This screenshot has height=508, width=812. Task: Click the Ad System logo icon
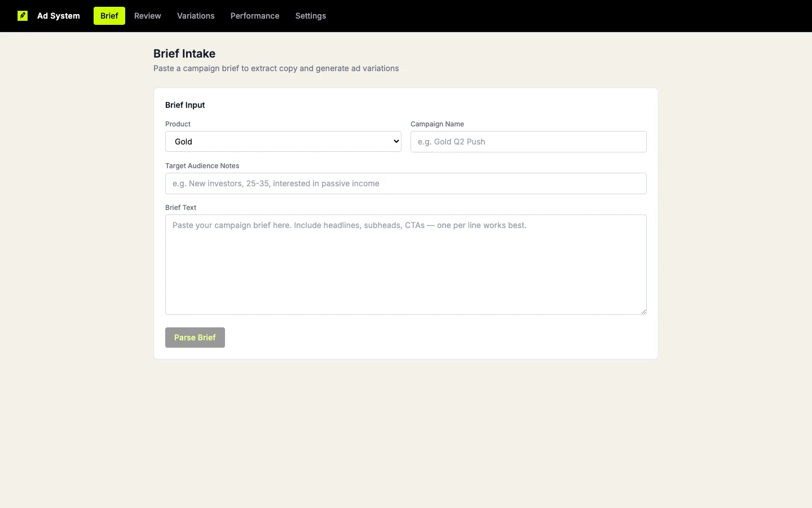23,16
